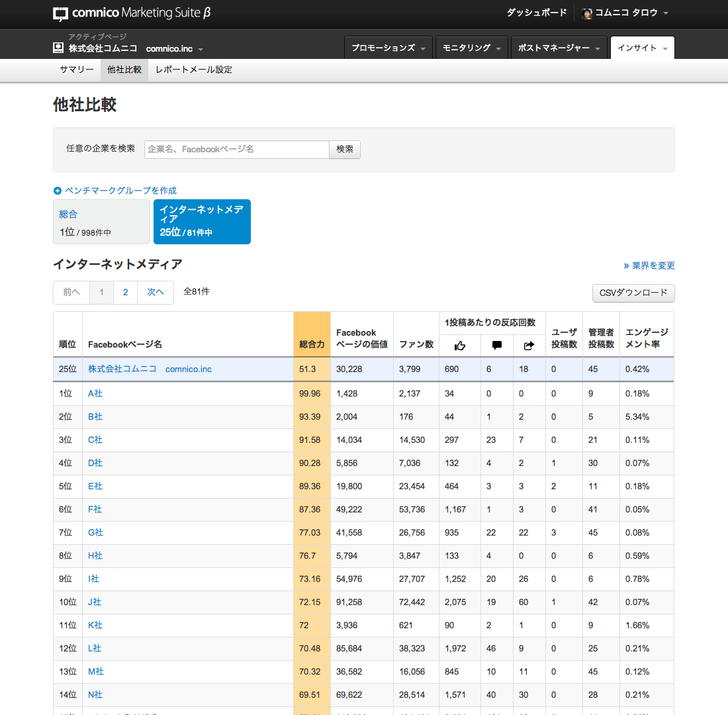Screen dimensions: 728x715
Task: Expand the モニタリング dropdown menu
Action: tap(471, 48)
